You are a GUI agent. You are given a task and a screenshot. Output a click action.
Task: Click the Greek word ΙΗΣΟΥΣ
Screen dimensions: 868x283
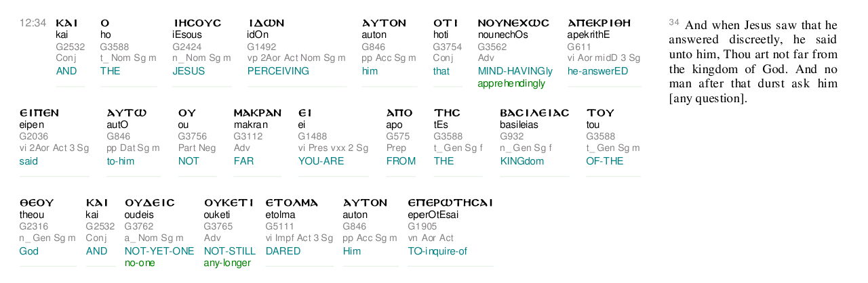click(197, 23)
